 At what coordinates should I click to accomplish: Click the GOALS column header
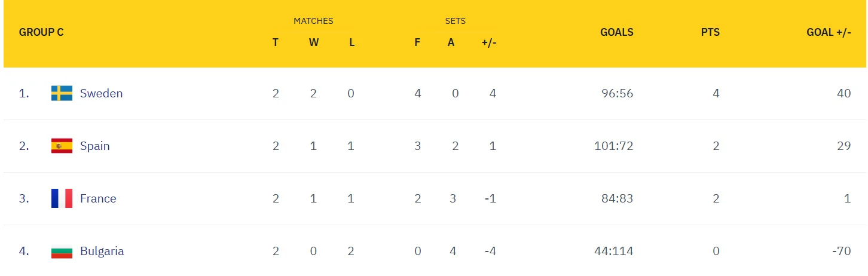[616, 32]
